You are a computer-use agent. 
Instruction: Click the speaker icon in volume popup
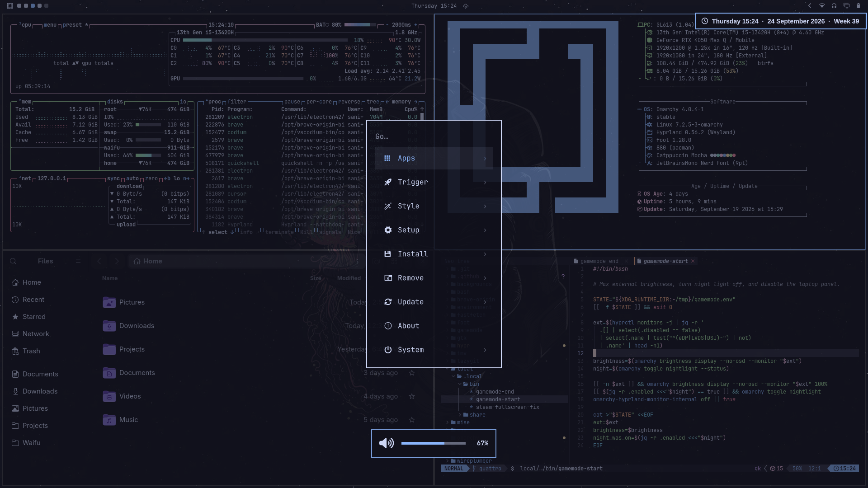point(387,443)
